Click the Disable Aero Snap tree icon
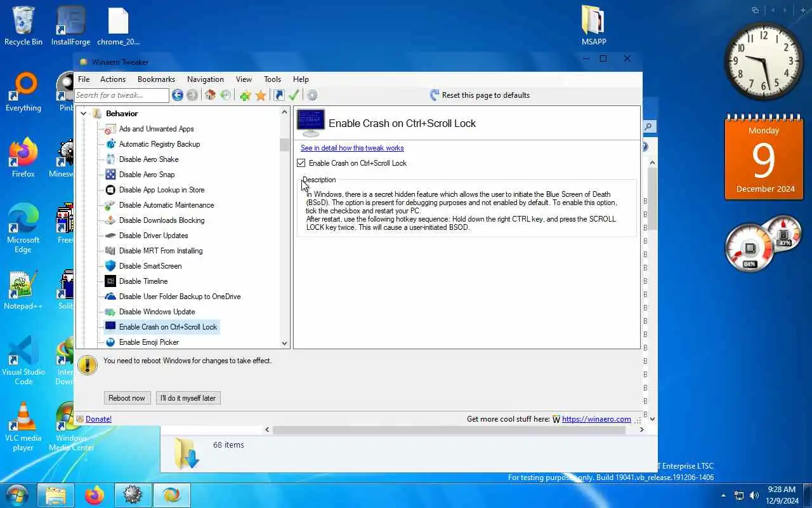This screenshot has width=812, height=508. (x=110, y=175)
